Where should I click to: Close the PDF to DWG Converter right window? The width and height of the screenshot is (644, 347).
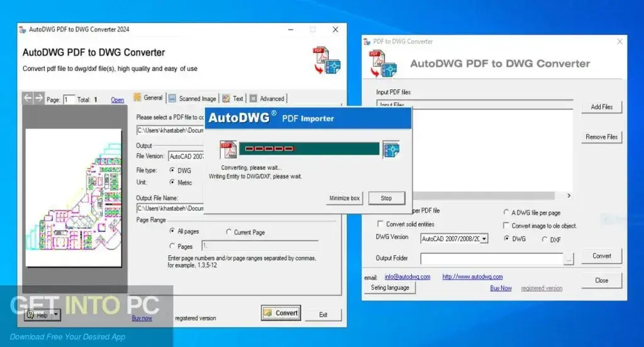point(619,41)
